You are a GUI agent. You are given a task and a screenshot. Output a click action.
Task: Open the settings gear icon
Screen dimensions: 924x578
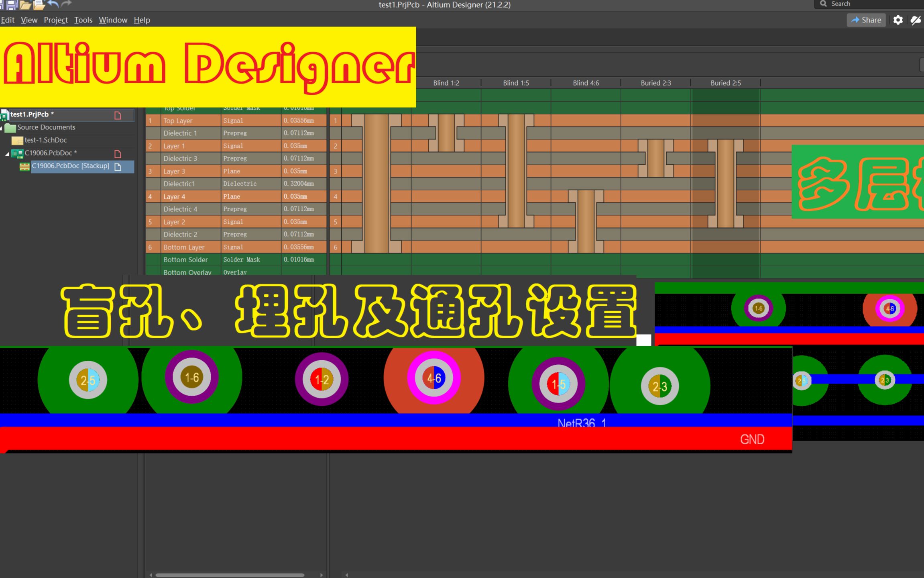coord(898,20)
